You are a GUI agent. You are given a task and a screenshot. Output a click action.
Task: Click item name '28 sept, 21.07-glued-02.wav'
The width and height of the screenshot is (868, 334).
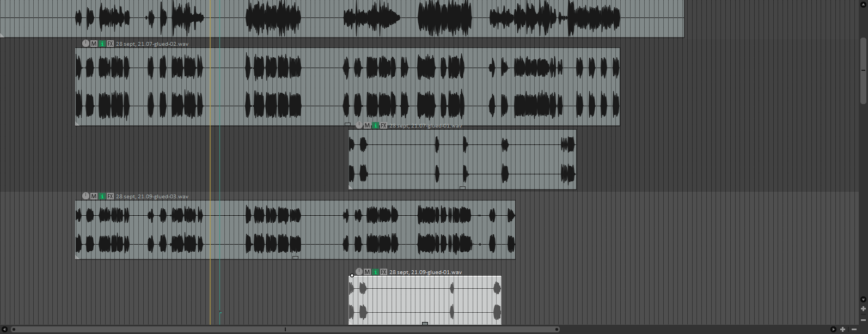(152, 44)
